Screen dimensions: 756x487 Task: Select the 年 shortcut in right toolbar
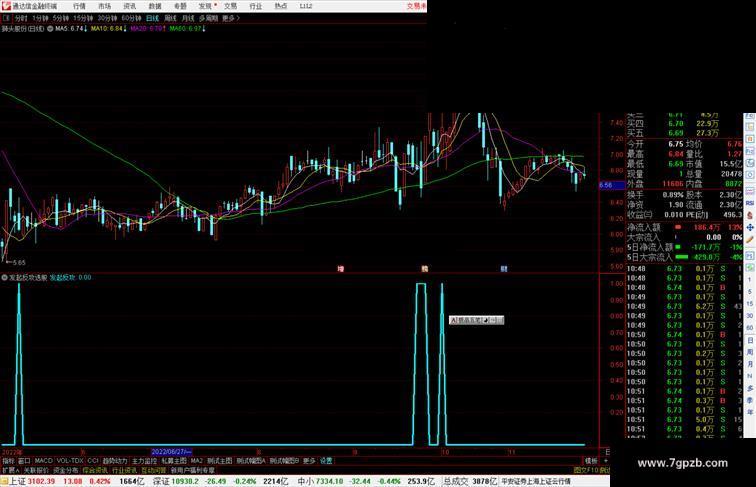750,412
